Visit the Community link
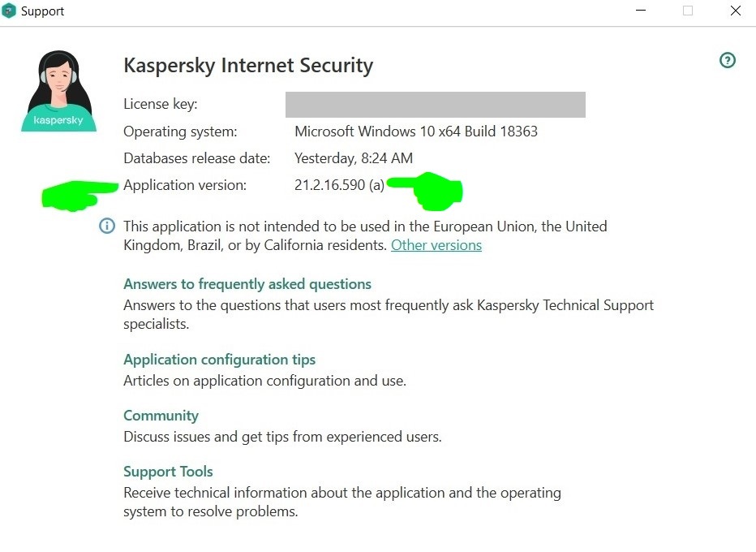 (x=161, y=416)
